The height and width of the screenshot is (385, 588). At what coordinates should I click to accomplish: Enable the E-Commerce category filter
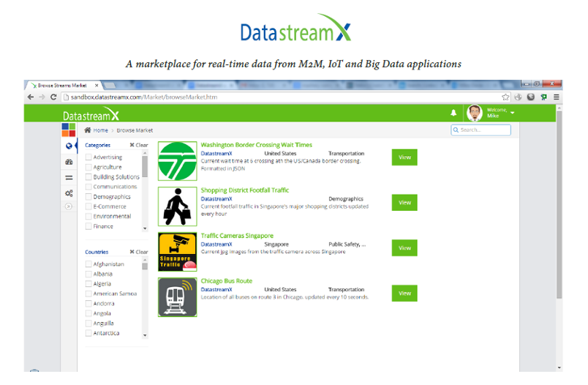click(x=88, y=206)
